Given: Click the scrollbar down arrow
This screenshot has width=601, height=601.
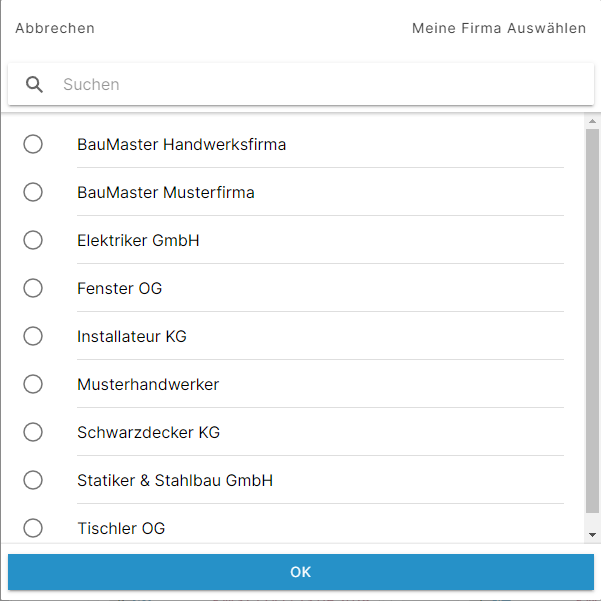Looking at the screenshot, I should point(592,535).
